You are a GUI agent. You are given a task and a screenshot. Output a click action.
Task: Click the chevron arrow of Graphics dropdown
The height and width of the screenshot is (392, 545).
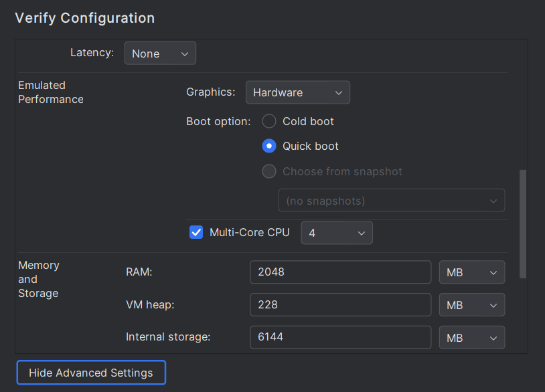(x=339, y=92)
